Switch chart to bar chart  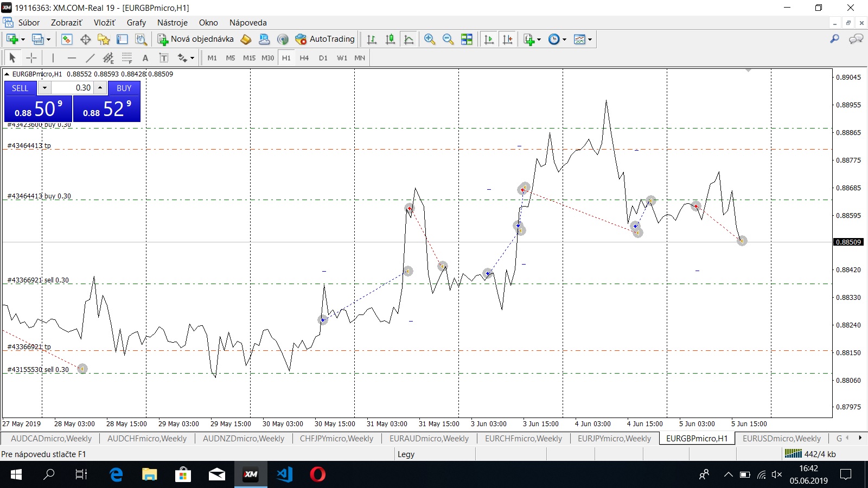point(372,39)
